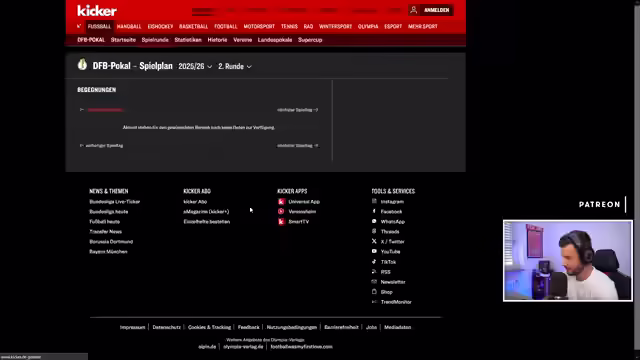This screenshot has width=640, height=360.
Task: Open the Statistiken submenu item
Action: pyautogui.click(x=188, y=40)
